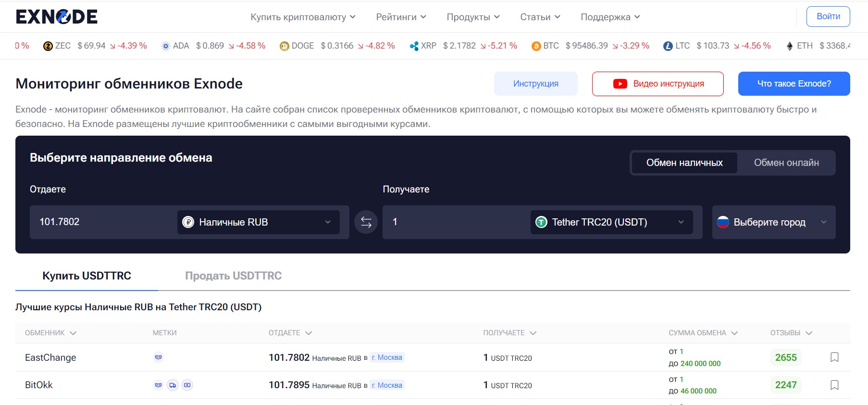This screenshot has width=868, height=405.
Task: Click the Что такое Exnode? button
Action: click(x=794, y=84)
